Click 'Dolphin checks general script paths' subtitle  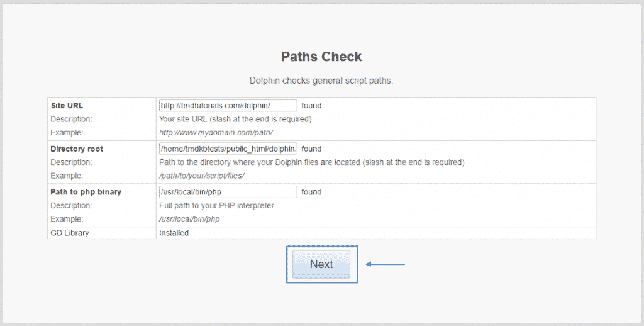(321, 81)
